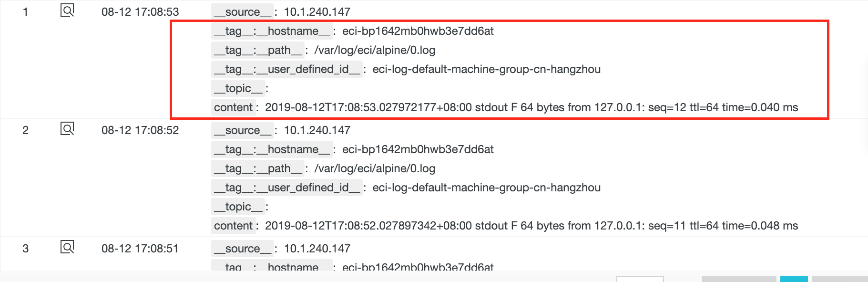This screenshot has width=868, height=282.
Task: Select __tag__:__user_defined_id__ label in entry 1
Action: click(x=287, y=69)
